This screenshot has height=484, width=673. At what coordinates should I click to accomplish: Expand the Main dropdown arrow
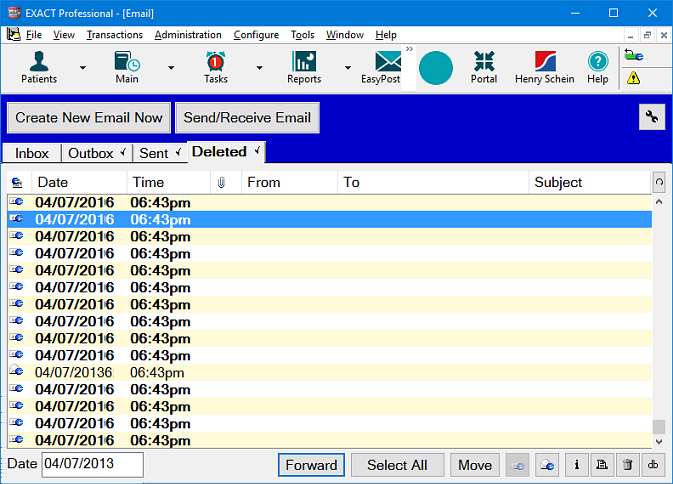[171, 68]
